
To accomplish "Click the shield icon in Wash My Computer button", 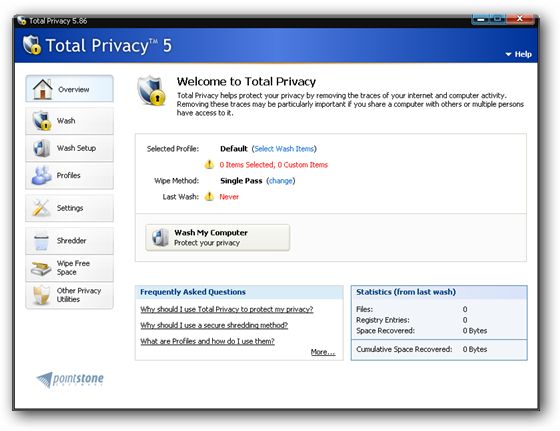I will (160, 237).
